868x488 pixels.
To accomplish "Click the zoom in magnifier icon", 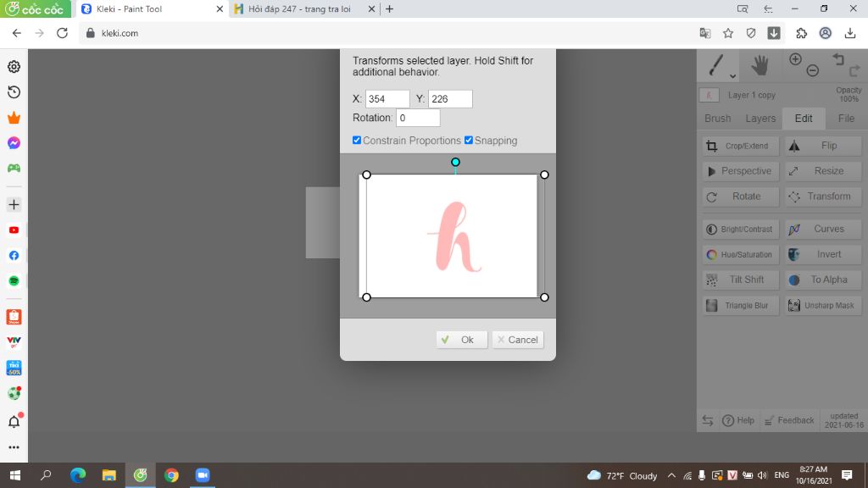I will 795,59.
